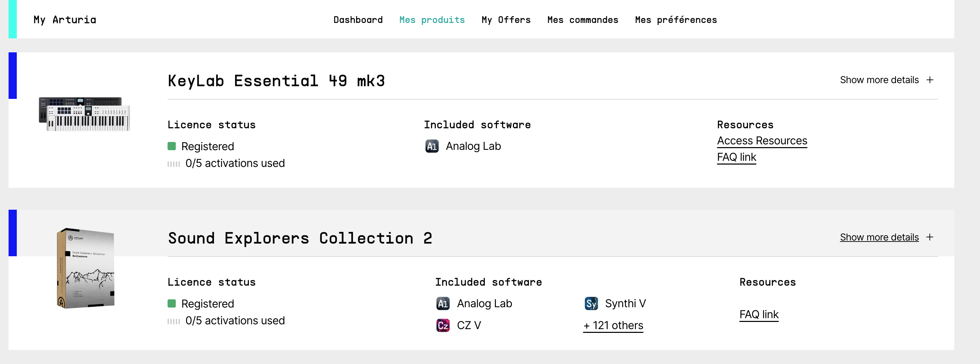Open Mes commandes tab
The width and height of the screenshot is (980, 364).
click(x=583, y=20)
